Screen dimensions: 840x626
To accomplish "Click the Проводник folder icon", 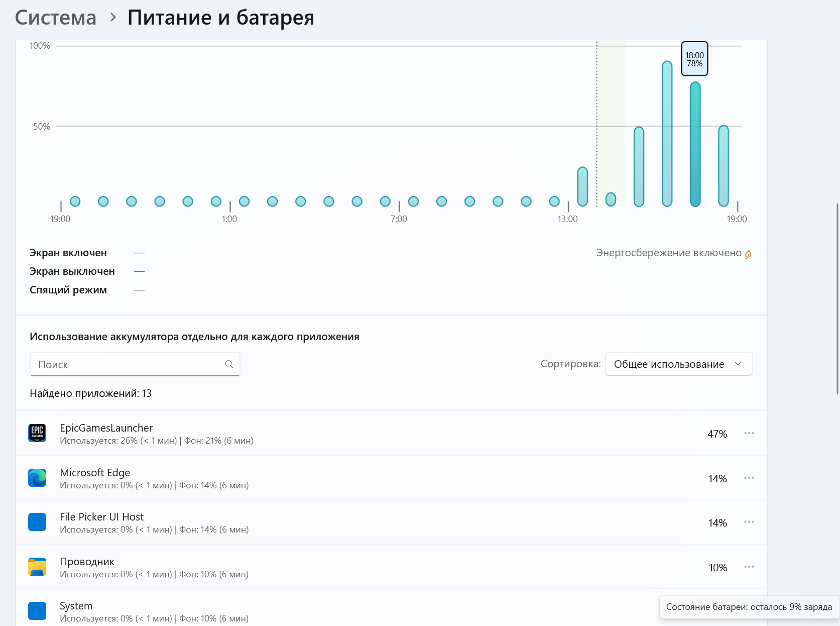I will [37, 567].
